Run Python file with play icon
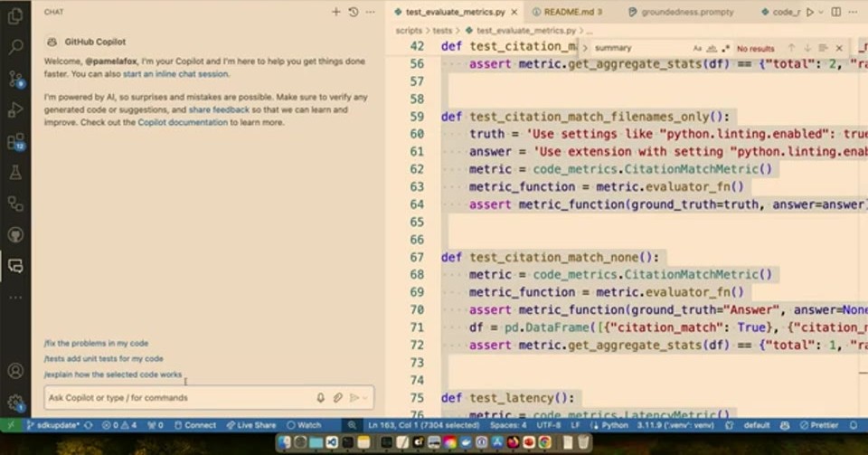 pyautogui.click(x=810, y=12)
